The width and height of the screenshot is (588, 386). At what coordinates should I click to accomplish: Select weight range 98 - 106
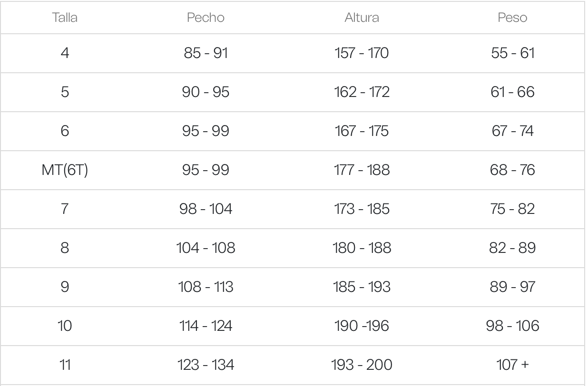coord(513,326)
